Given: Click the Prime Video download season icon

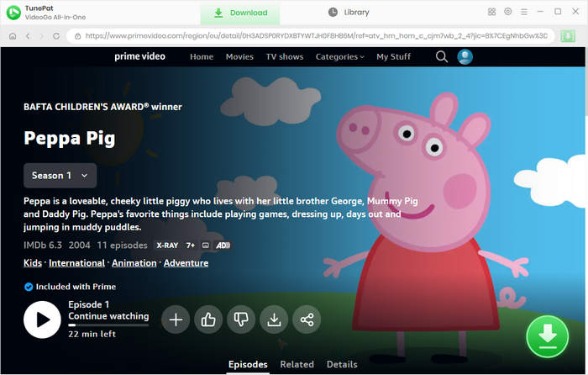Looking at the screenshot, I should pos(274,320).
